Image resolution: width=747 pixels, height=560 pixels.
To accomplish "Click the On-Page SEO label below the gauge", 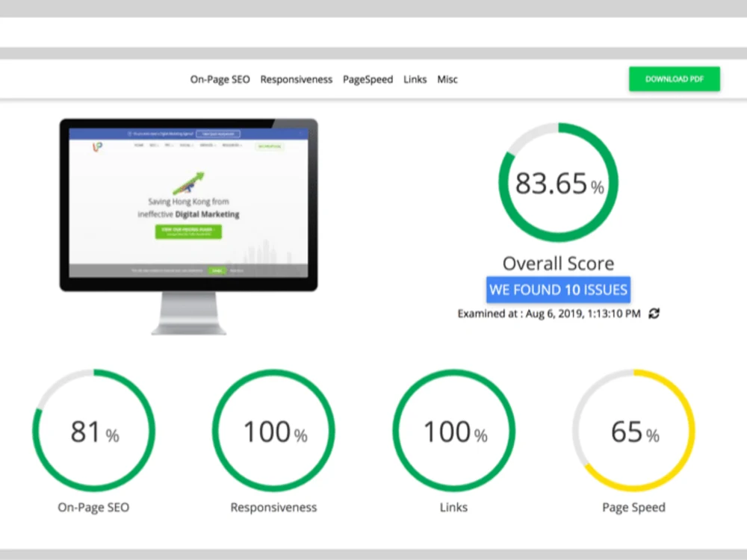I will 93,508.
